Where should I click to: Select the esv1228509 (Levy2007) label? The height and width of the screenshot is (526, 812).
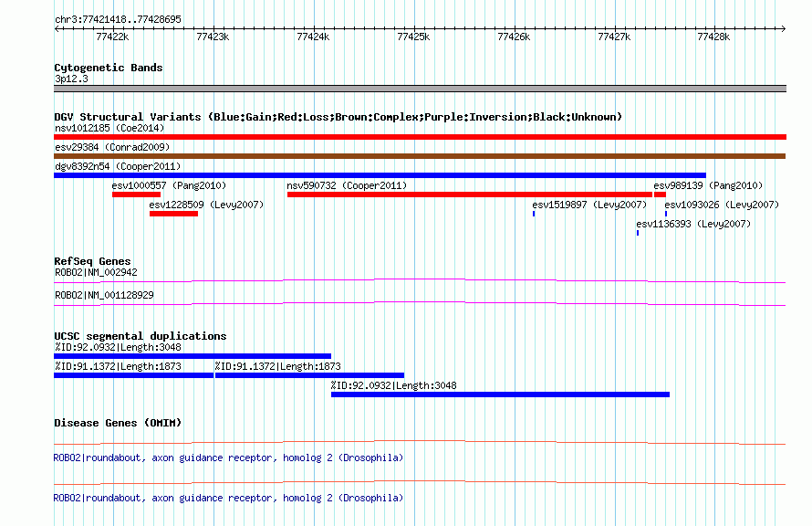click(206, 205)
